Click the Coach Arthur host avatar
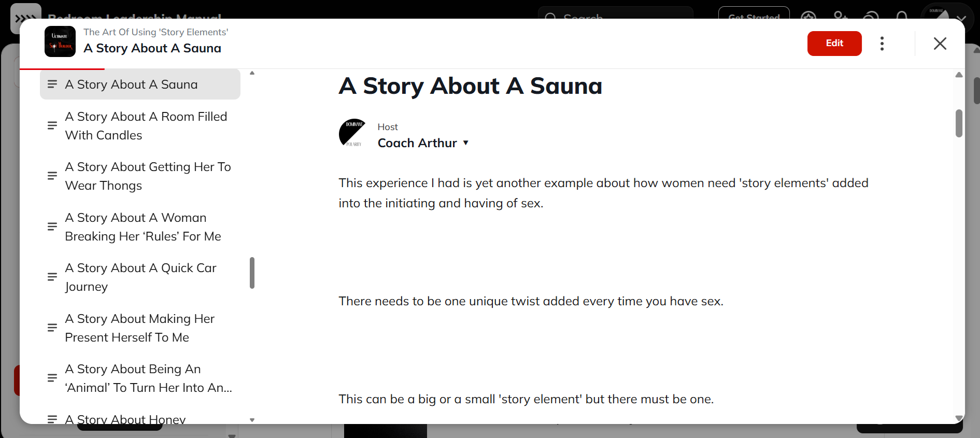The image size is (980, 438). [x=352, y=133]
